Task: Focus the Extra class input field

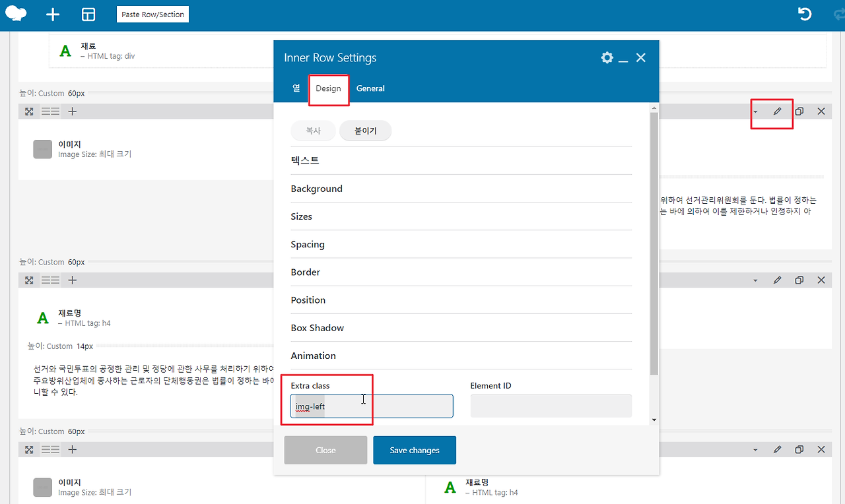Action: [x=372, y=406]
